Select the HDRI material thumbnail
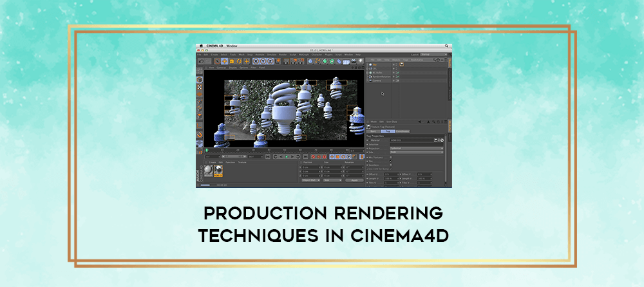Screen dimensions: 644x287 coord(218,171)
